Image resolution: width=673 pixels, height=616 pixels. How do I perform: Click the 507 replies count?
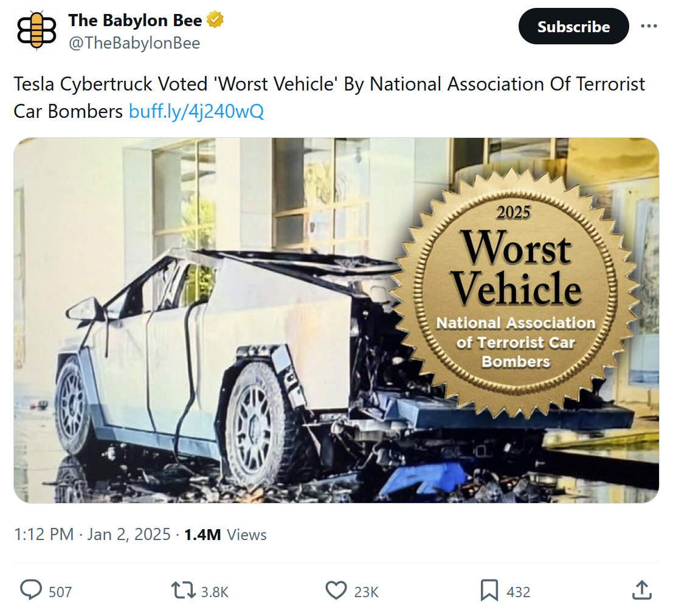[x=60, y=592]
